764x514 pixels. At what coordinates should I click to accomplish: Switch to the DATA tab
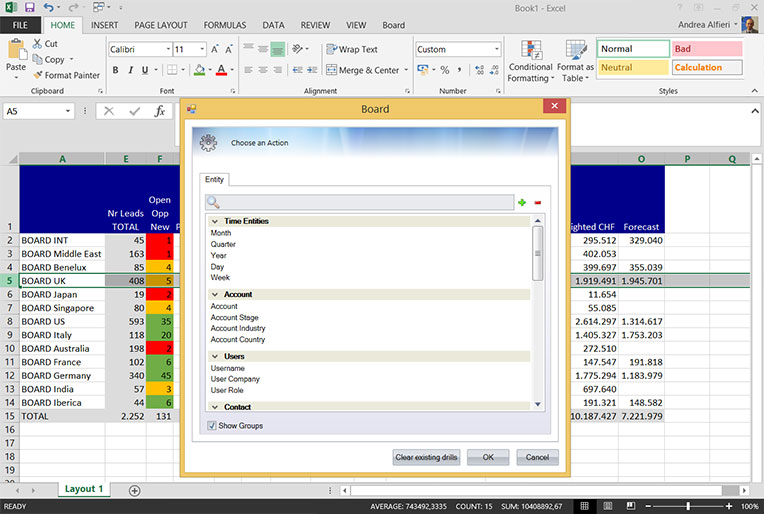click(x=273, y=25)
